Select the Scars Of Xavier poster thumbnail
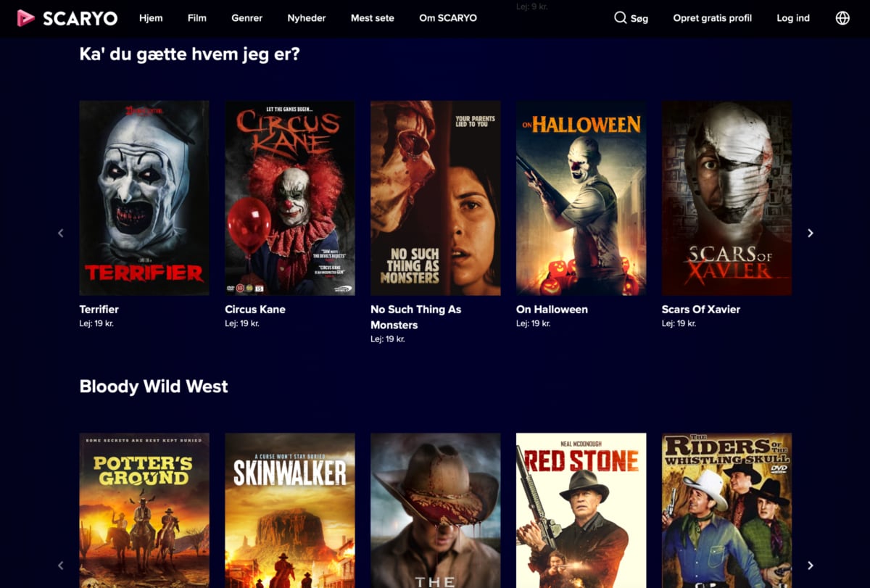870x588 pixels. click(x=727, y=198)
